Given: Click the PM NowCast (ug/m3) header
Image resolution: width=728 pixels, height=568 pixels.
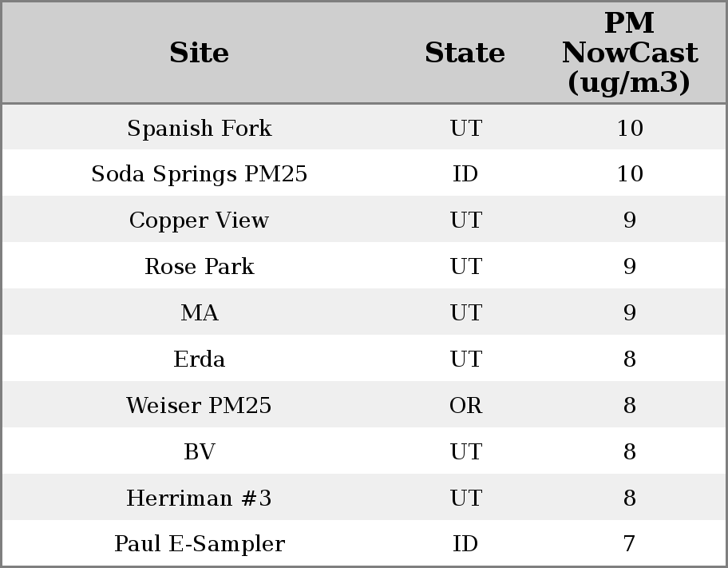Looking at the screenshot, I should tap(629, 54).
